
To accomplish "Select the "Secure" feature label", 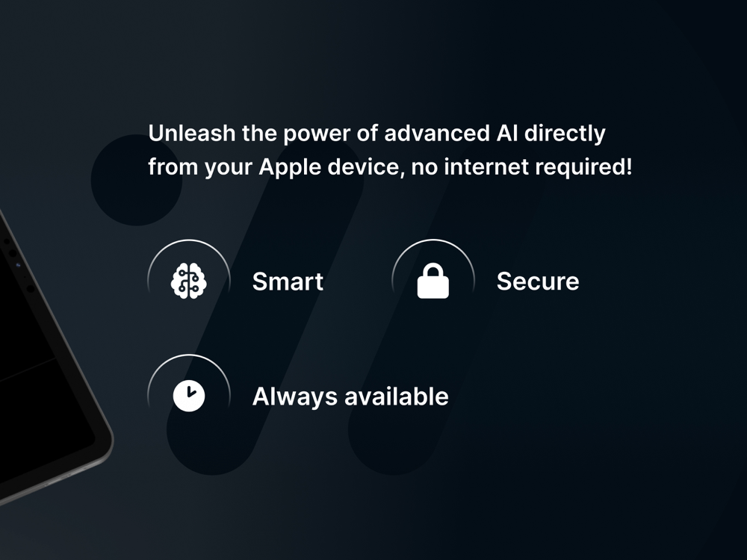I will [x=538, y=281].
